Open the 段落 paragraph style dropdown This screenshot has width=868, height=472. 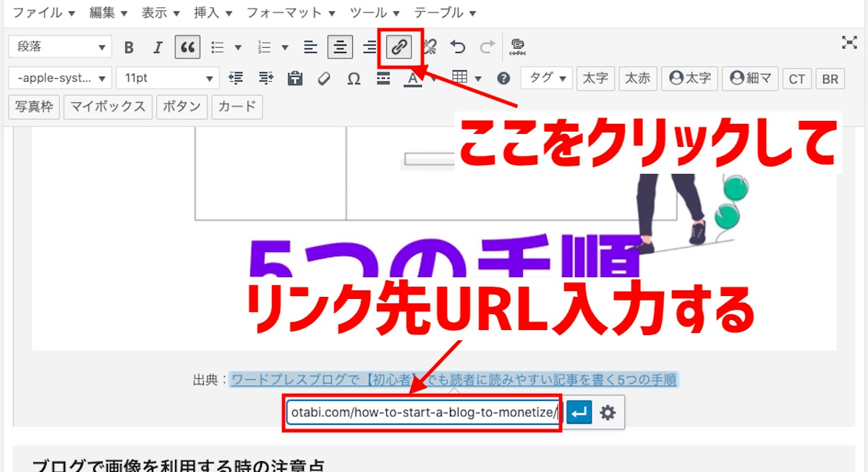pyautogui.click(x=59, y=46)
